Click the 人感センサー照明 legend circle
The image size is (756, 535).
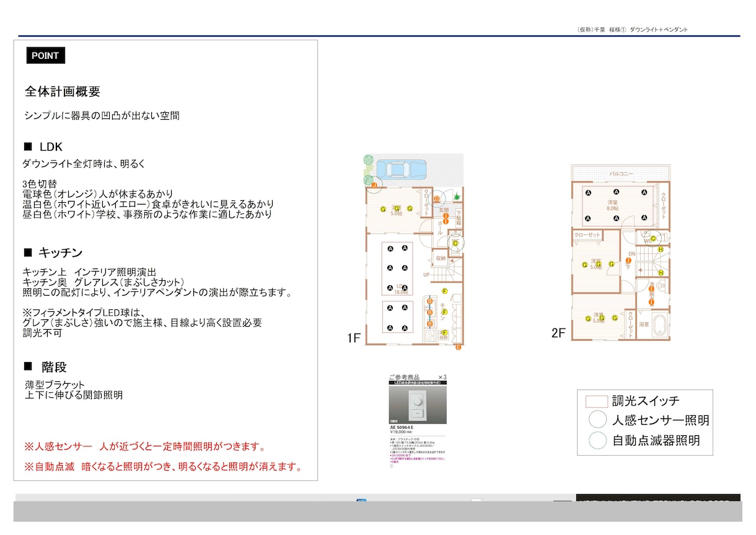(597, 420)
